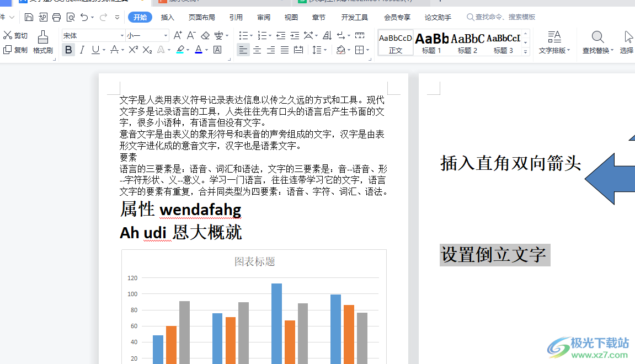This screenshot has width=635, height=364.
Task: Click the Undo arrow icon
Action: pyautogui.click(x=84, y=17)
